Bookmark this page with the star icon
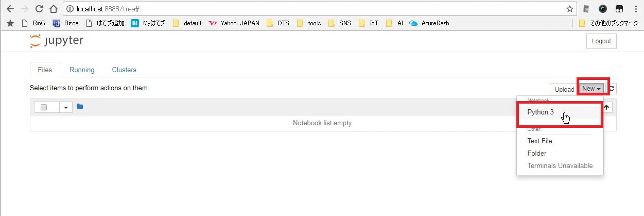Image resolution: width=644 pixels, height=216 pixels. click(569, 9)
